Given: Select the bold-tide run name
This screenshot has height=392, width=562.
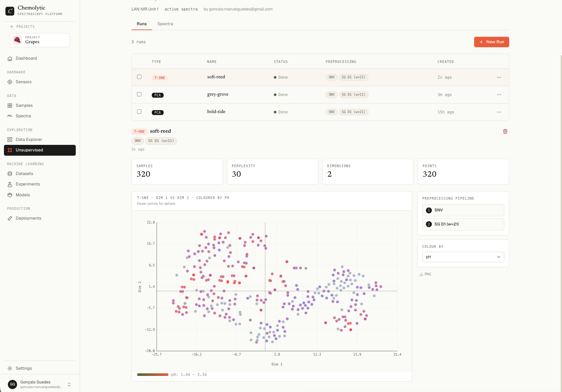Looking at the screenshot, I should point(216,112).
